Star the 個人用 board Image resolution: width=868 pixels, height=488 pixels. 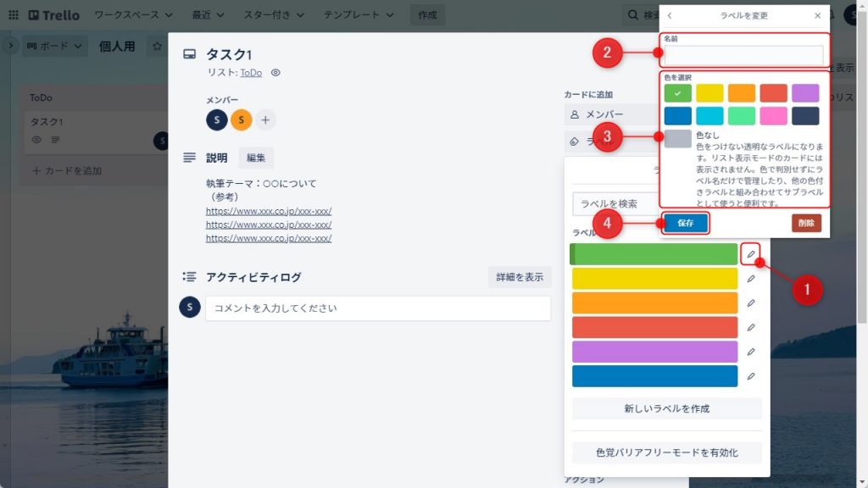coord(157,46)
